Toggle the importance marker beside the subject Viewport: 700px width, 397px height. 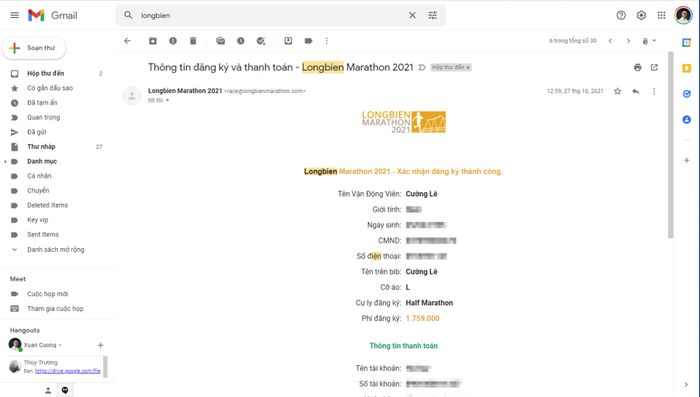(x=422, y=67)
